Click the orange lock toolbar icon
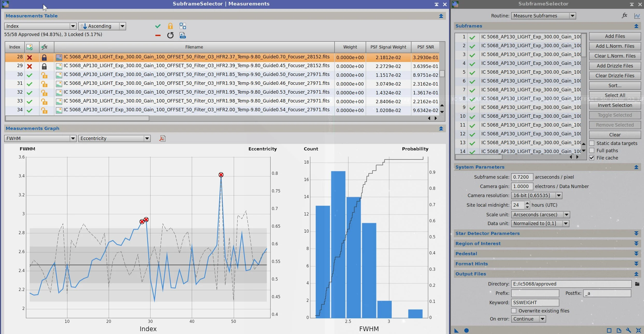644x334 pixels. tap(170, 26)
